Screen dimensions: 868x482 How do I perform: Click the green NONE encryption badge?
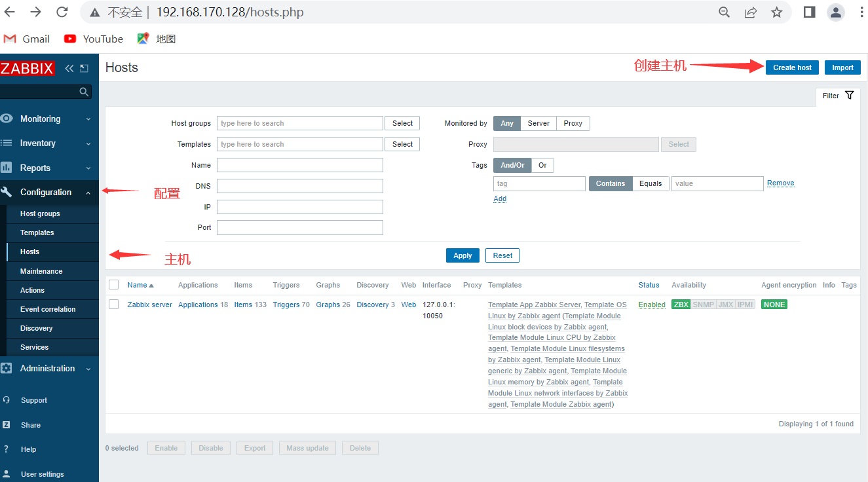tap(774, 305)
